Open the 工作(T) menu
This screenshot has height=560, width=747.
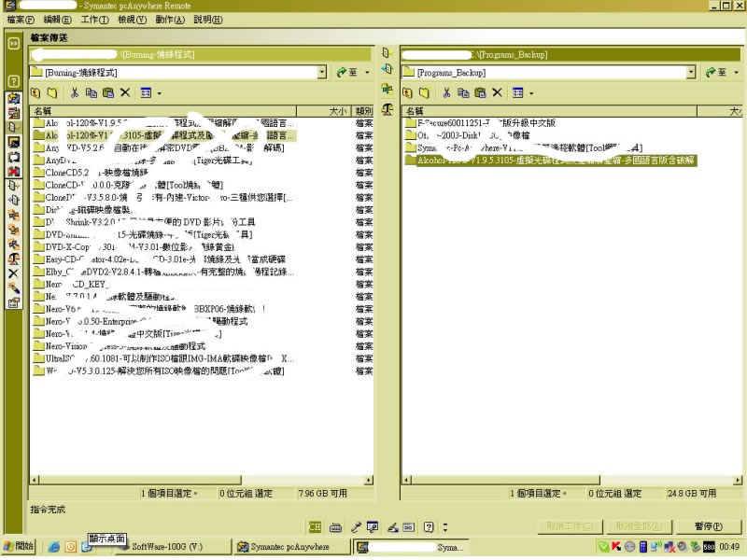(95, 20)
